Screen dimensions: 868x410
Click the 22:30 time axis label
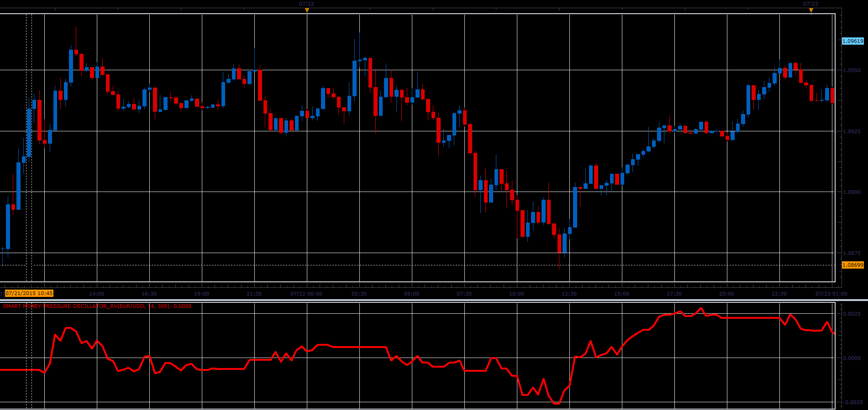(779, 294)
